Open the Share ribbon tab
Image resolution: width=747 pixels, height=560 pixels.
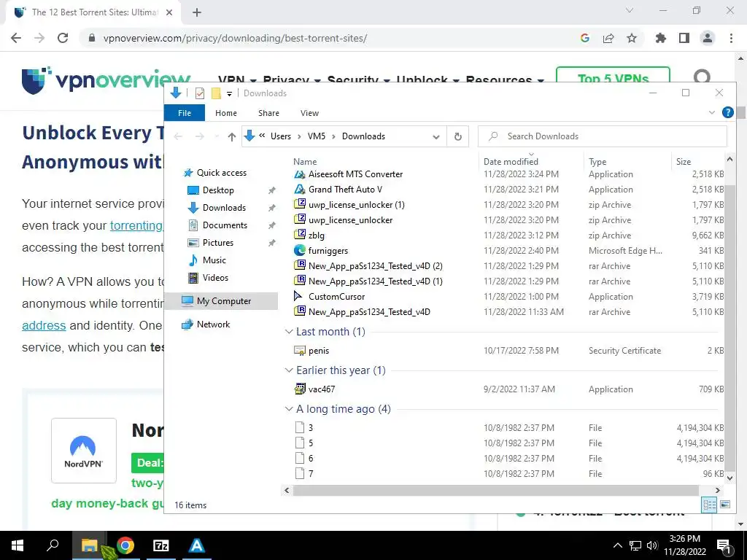(268, 113)
